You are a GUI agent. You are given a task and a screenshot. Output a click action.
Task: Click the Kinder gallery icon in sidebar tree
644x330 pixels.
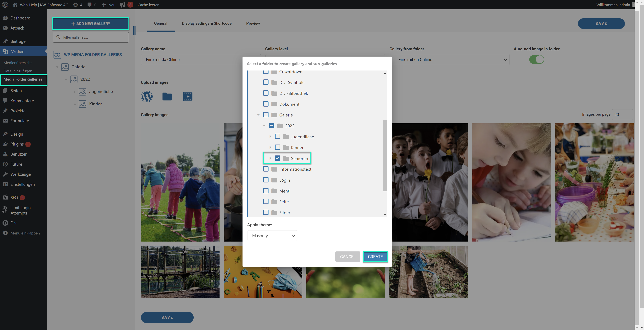point(83,104)
